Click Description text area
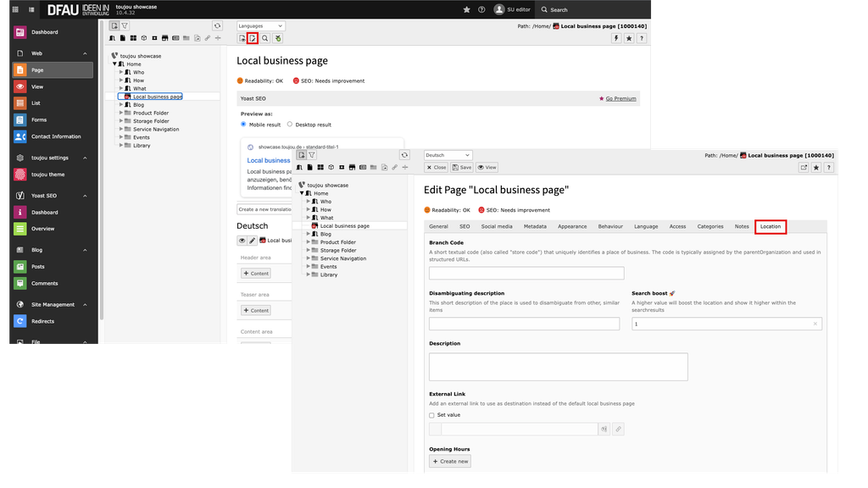The width and height of the screenshot is (868, 488). (x=559, y=367)
